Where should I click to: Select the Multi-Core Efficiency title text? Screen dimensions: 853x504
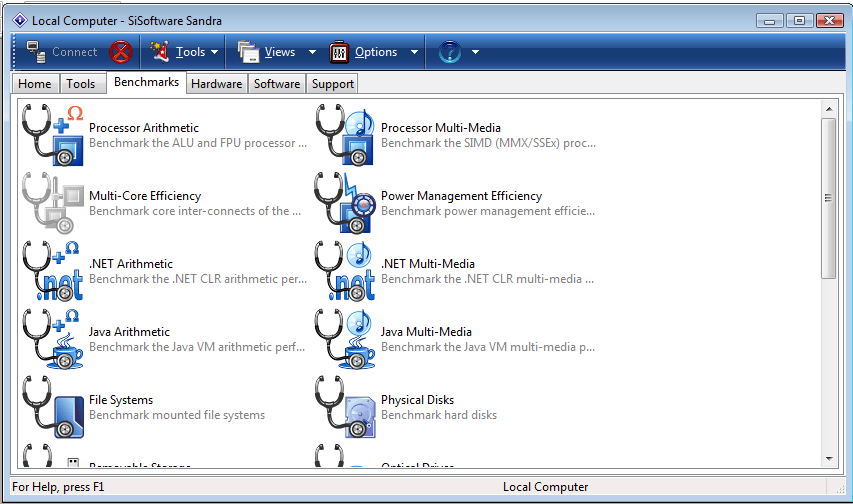tap(145, 196)
